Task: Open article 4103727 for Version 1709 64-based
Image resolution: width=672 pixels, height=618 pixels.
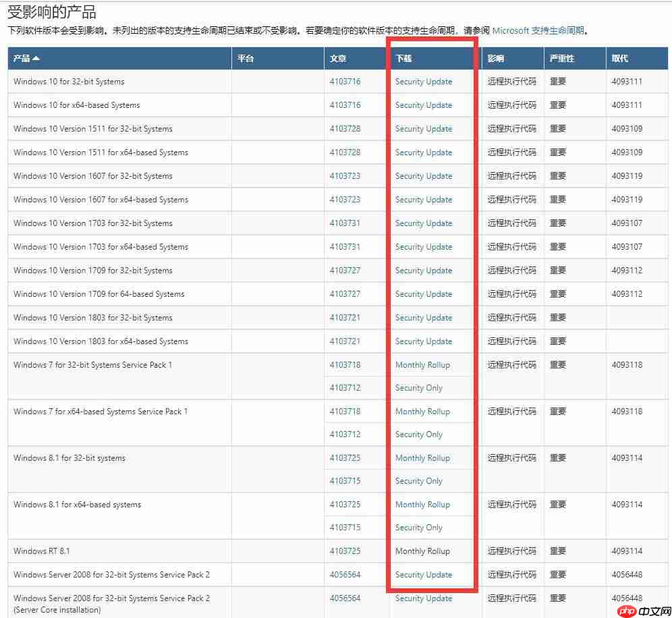Action: [345, 293]
